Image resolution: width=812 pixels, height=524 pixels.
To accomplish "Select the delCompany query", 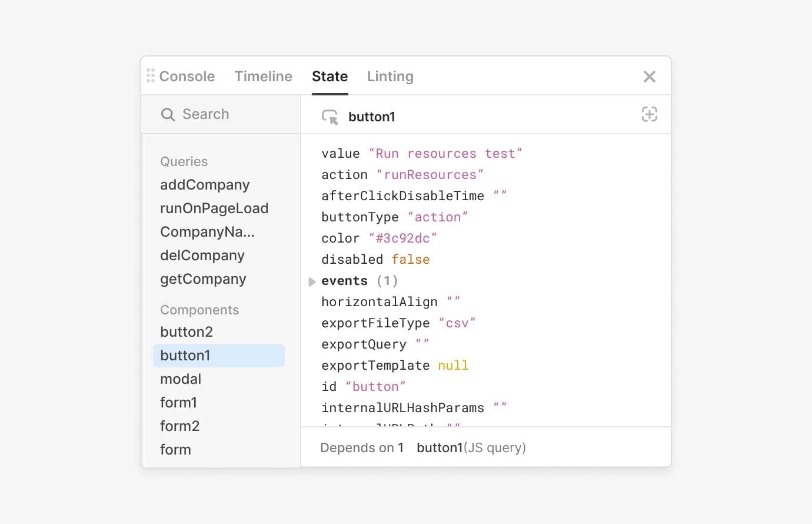I will (202, 255).
